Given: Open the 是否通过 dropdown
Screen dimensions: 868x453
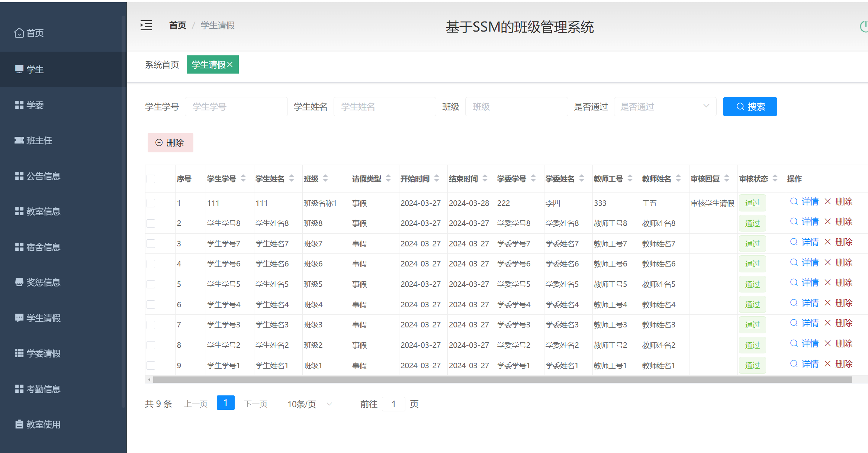Looking at the screenshot, I should point(665,107).
